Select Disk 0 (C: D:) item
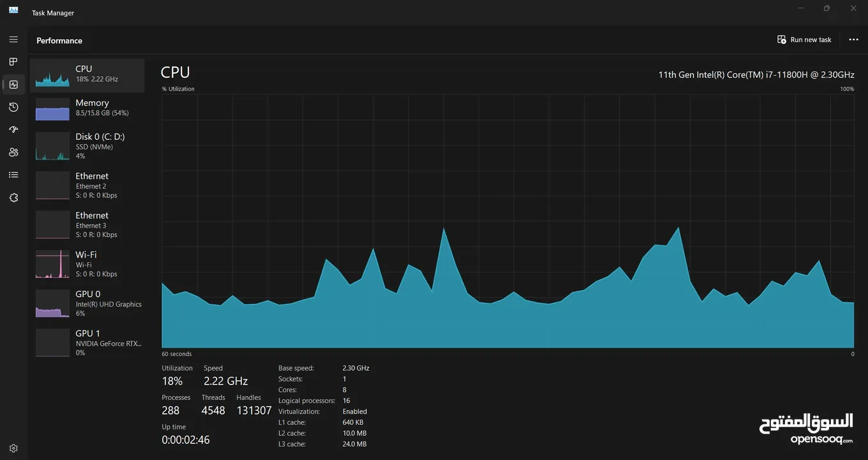The height and width of the screenshot is (460, 868). coord(87,146)
